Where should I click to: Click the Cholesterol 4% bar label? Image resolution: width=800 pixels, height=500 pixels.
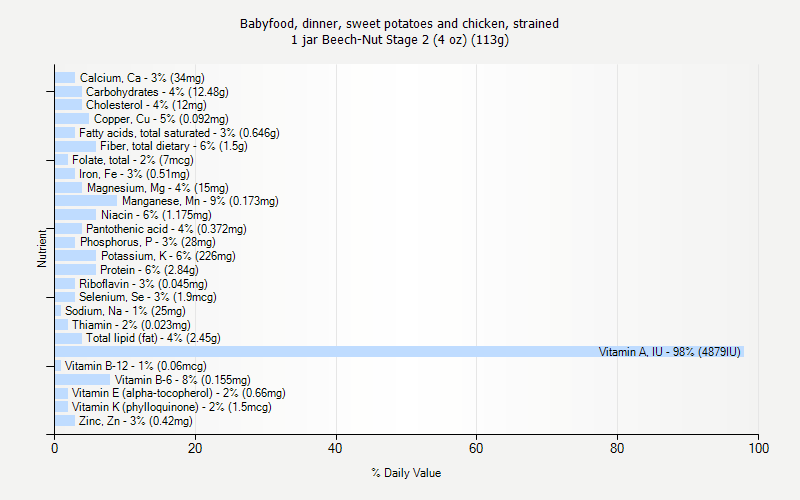pos(146,105)
